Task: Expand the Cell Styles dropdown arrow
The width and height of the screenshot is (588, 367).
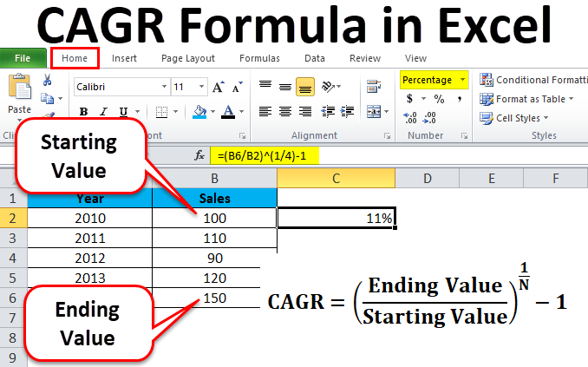Action: pos(546,118)
